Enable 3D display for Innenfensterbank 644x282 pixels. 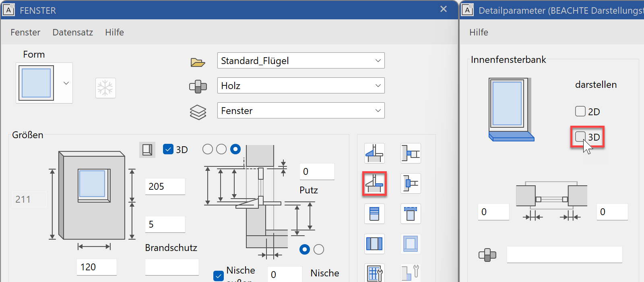[580, 137]
